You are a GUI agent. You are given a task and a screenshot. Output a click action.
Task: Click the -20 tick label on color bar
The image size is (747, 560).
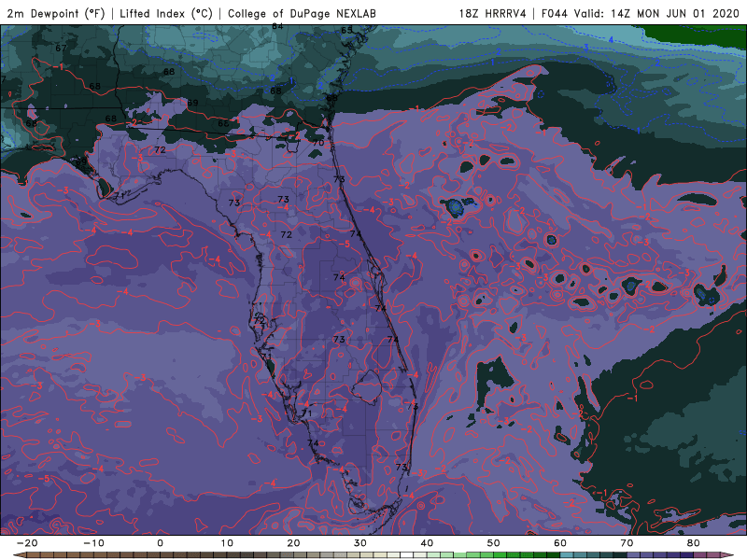pos(27,543)
